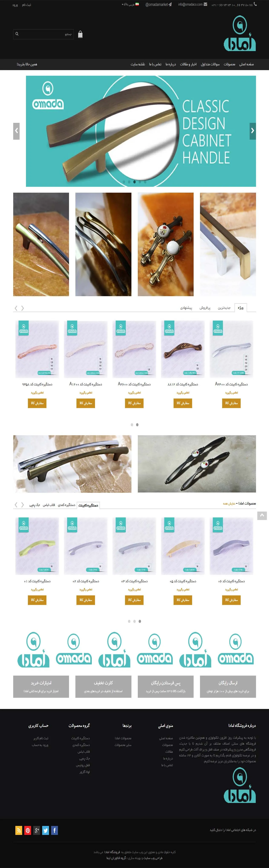The width and height of the screenshot is (269, 868).
Task: Click the search magnifier icon
Action: click(17, 34)
